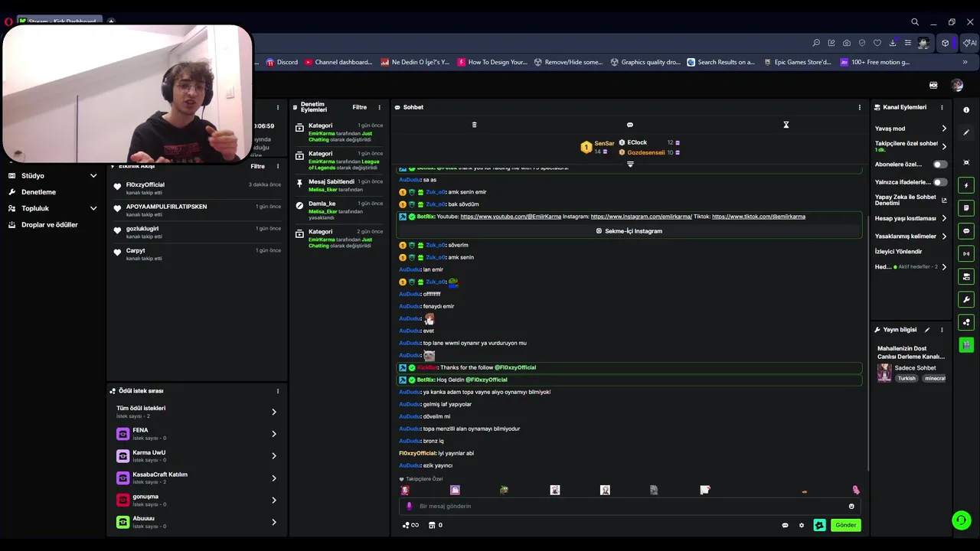
Task: Open Epic Games Store bookmark
Action: click(797, 62)
